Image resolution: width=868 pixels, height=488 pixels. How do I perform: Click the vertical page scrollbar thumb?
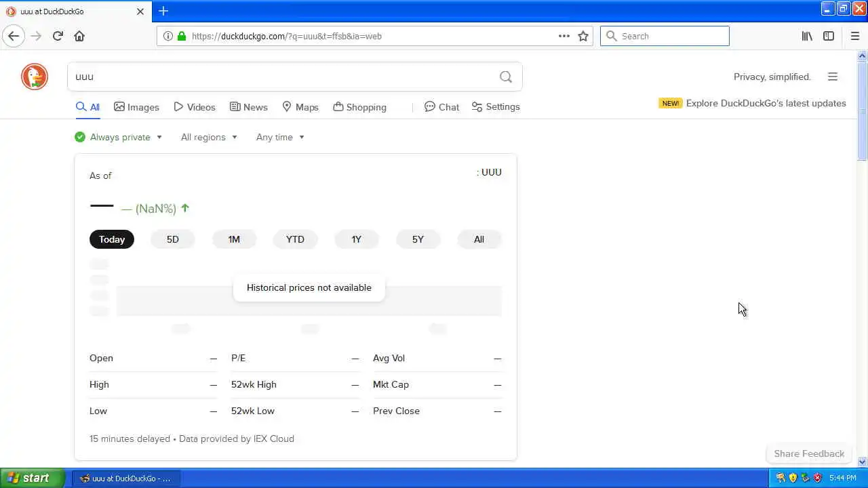click(863, 112)
